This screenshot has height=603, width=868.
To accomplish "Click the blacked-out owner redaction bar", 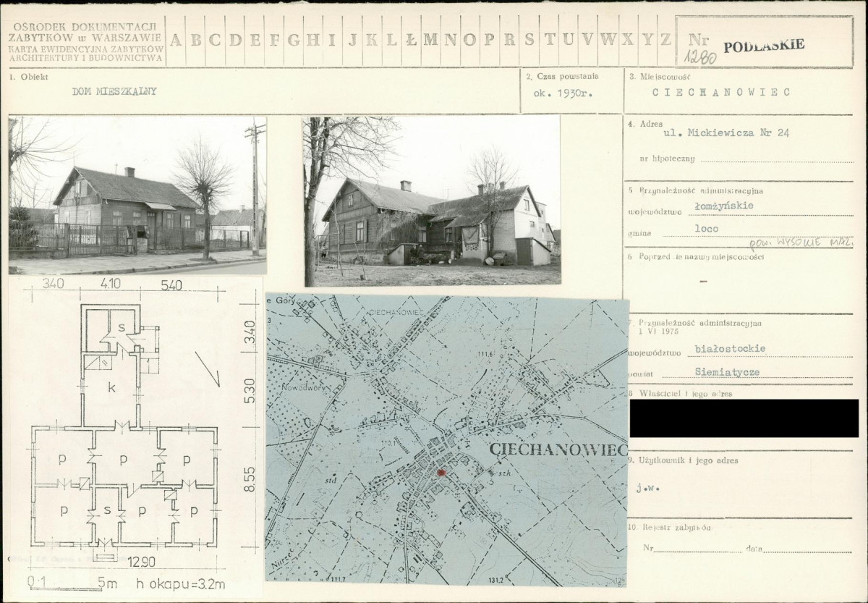I will coord(744,418).
